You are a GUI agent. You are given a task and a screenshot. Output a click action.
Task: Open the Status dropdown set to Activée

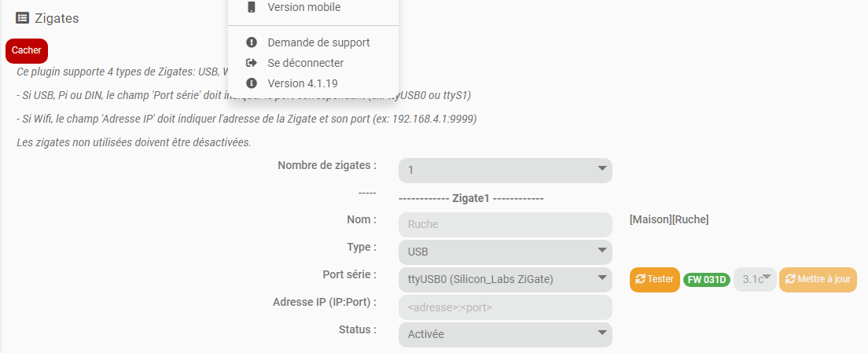(506, 334)
